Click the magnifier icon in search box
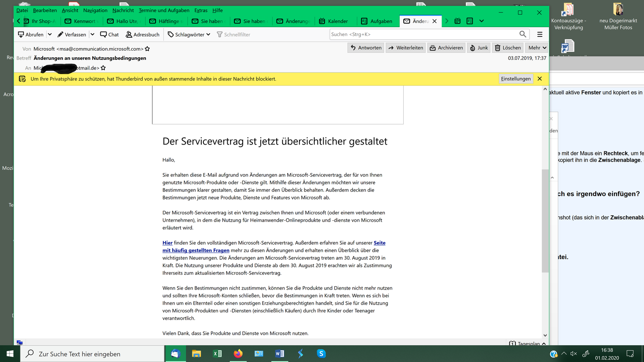The image size is (644, 362). pos(522,34)
